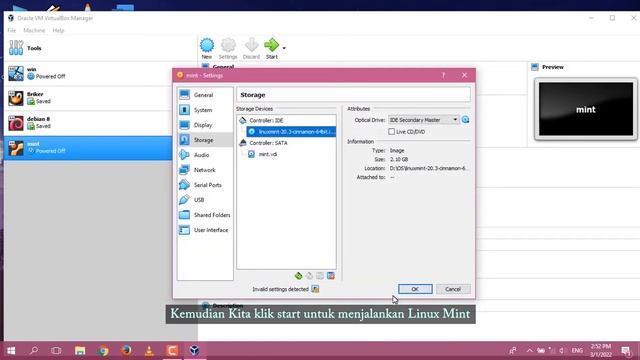Viewport: 640px width, 360px height.
Task: Open the USB settings category
Action: pos(205,200)
